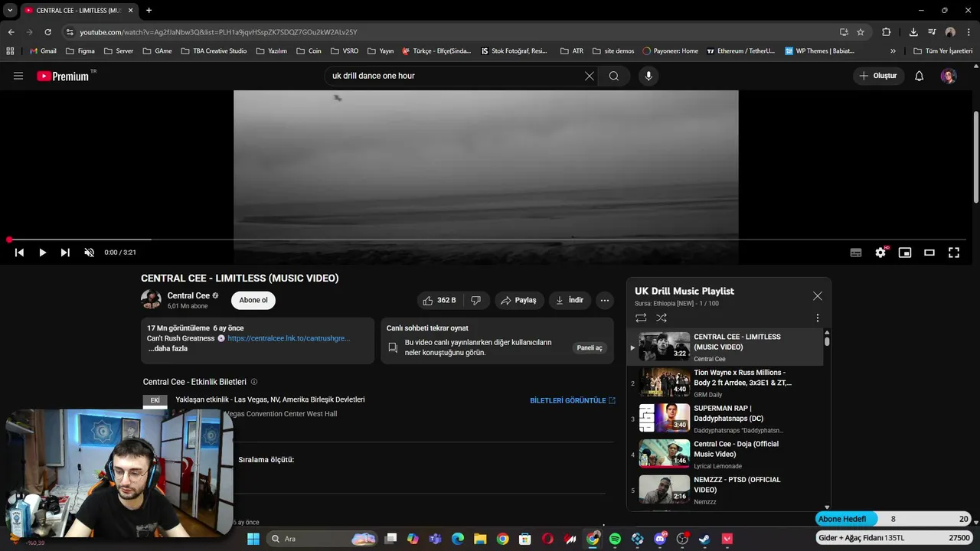The width and height of the screenshot is (980, 551).
Task: Open more actions menu under video
Action: [x=605, y=300]
